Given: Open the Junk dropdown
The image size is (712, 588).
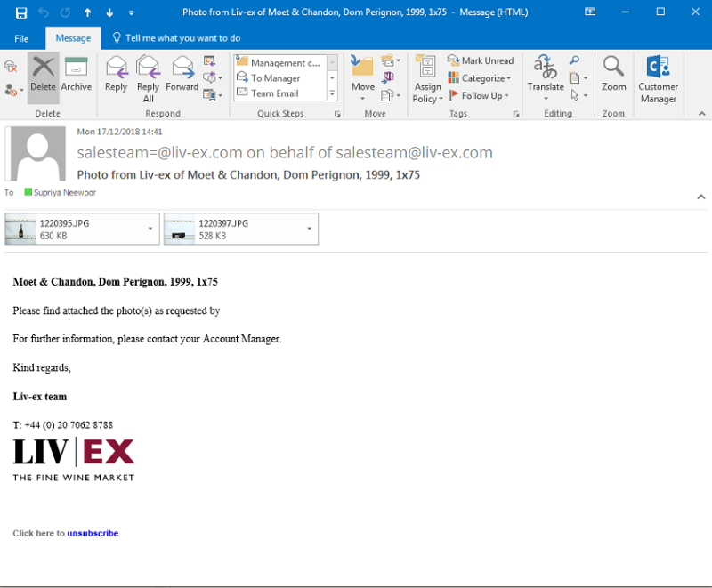Looking at the screenshot, I should pyautogui.click(x=14, y=90).
